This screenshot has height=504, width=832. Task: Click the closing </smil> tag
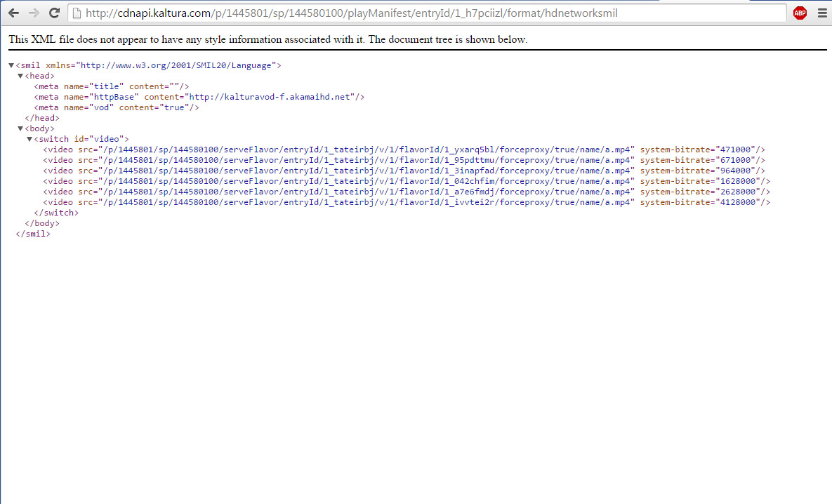[x=33, y=234]
